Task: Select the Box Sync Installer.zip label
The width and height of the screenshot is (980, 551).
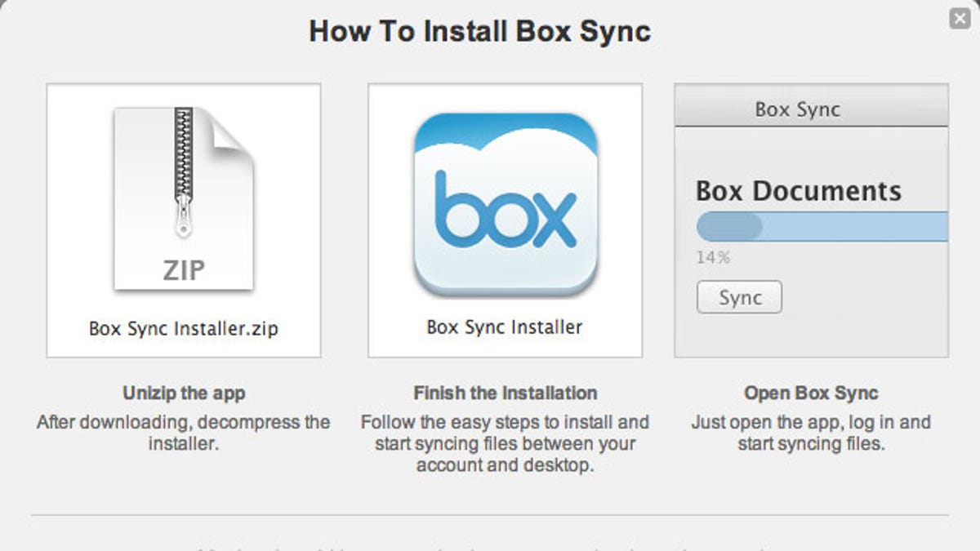Action: coord(184,328)
